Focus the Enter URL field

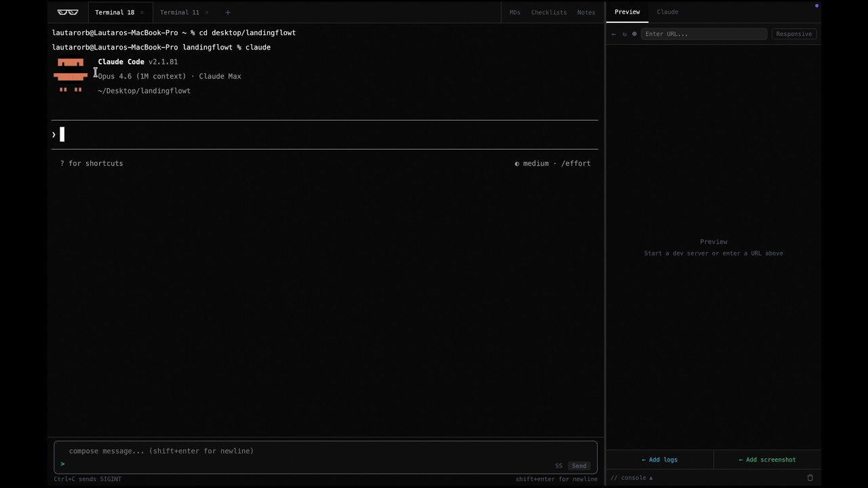(704, 34)
